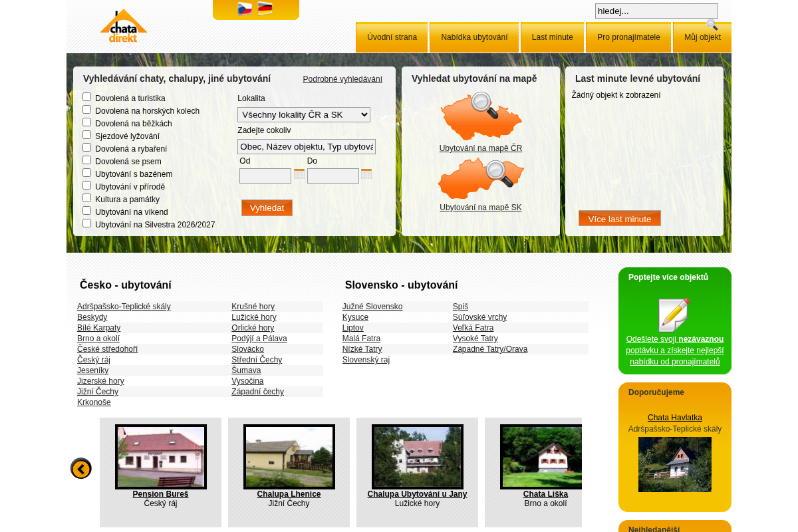Open the 'Do' date calendar picker

[x=366, y=174]
